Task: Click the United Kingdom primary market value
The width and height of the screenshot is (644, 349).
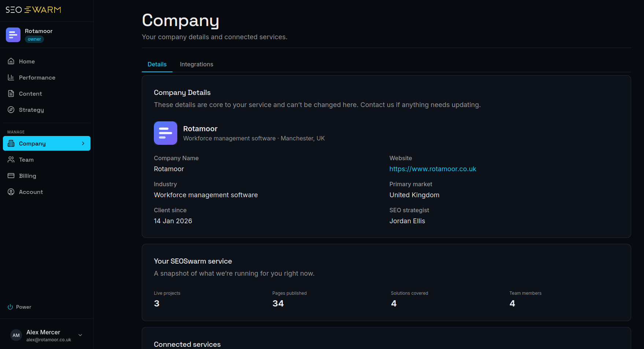Action: coord(414,195)
